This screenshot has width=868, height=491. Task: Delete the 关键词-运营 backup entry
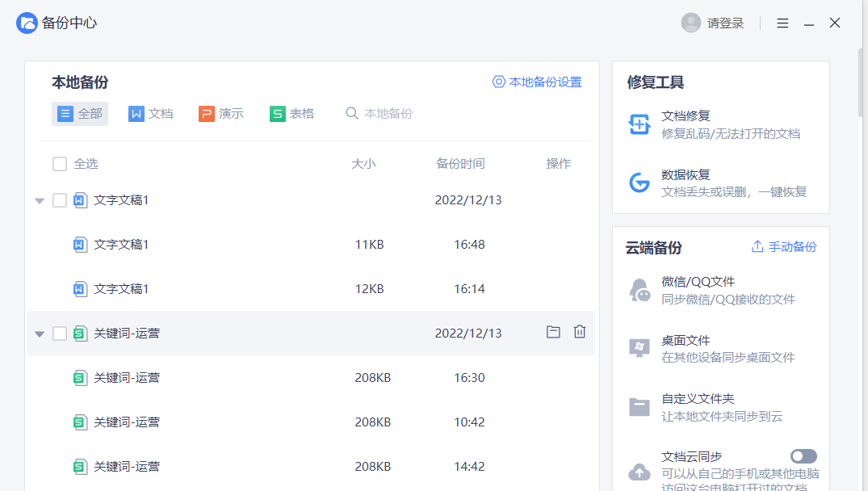click(x=579, y=331)
